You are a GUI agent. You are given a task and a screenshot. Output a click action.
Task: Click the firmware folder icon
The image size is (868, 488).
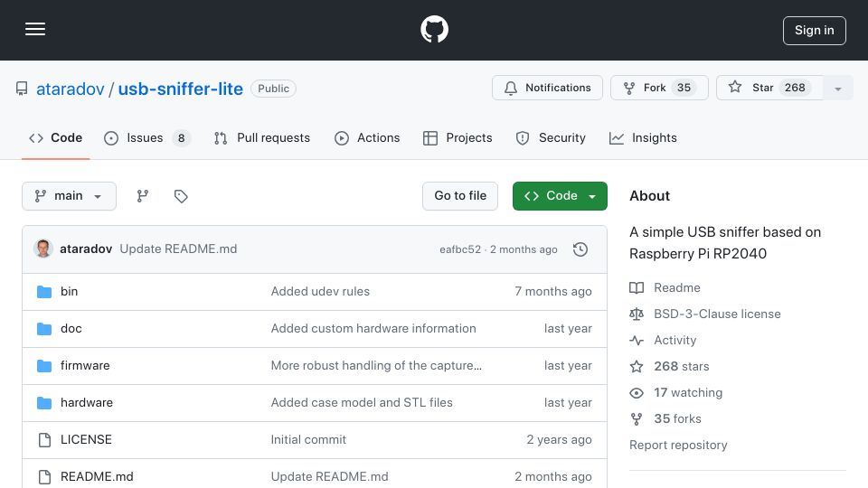click(44, 366)
